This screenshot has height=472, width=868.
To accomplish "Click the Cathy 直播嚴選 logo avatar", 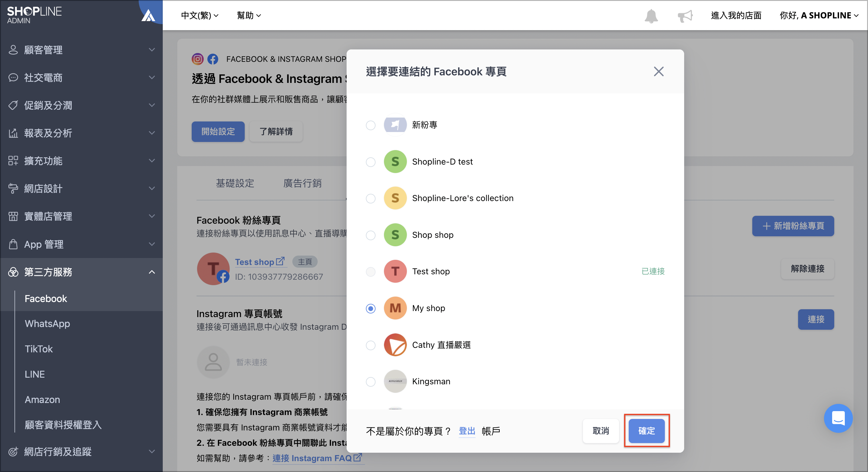I will (395, 345).
